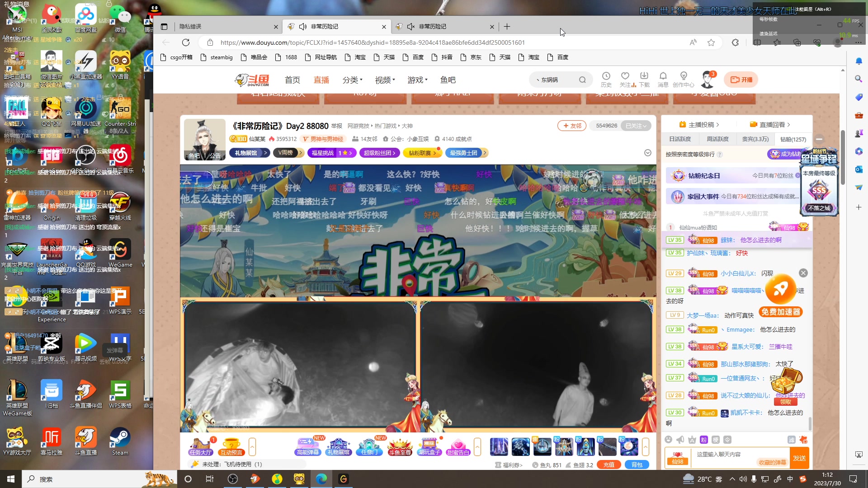Expand the activity icons panel arrow
The width and height of the screenshot is (868, 488).
pos(477,446)
